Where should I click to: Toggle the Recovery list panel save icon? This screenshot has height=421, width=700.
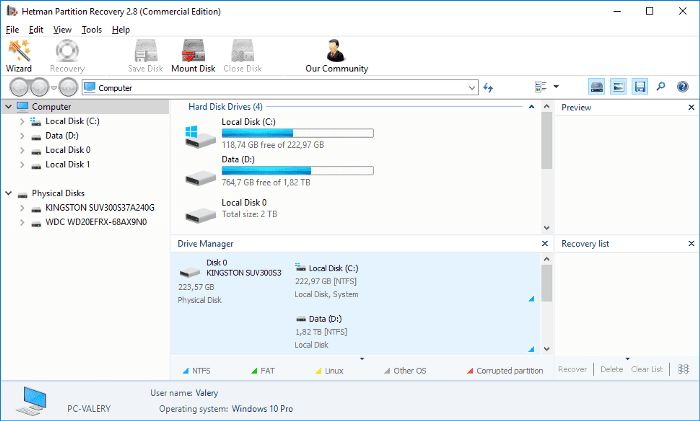coord(640,87)
